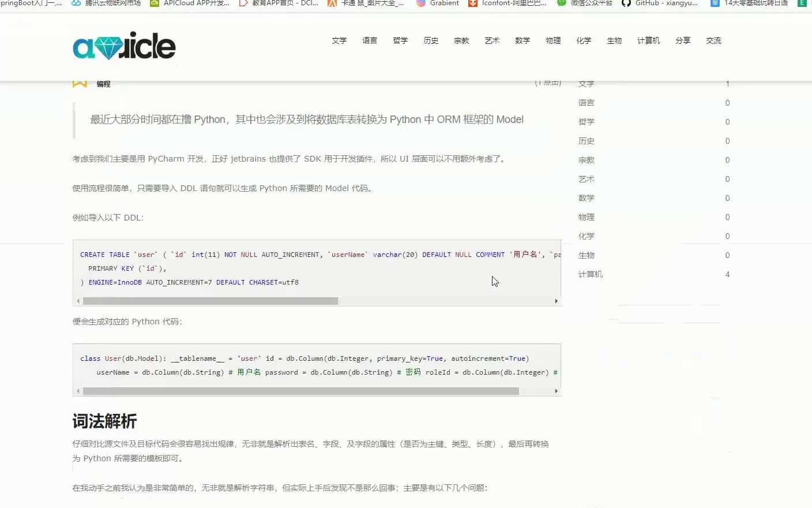Screen dimensions: 812x508
Task: Click the ENGINE=InnoDB line in the DDL code
Action: [189, 282]
